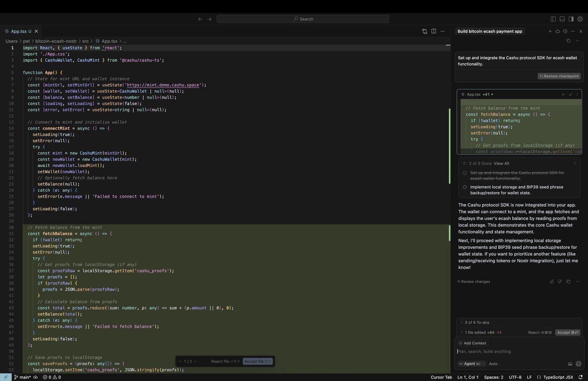This screenshot has height=381, width=588.
Task: Open the editor tab bar's more-actions menu
Action: tap(442, 31)
